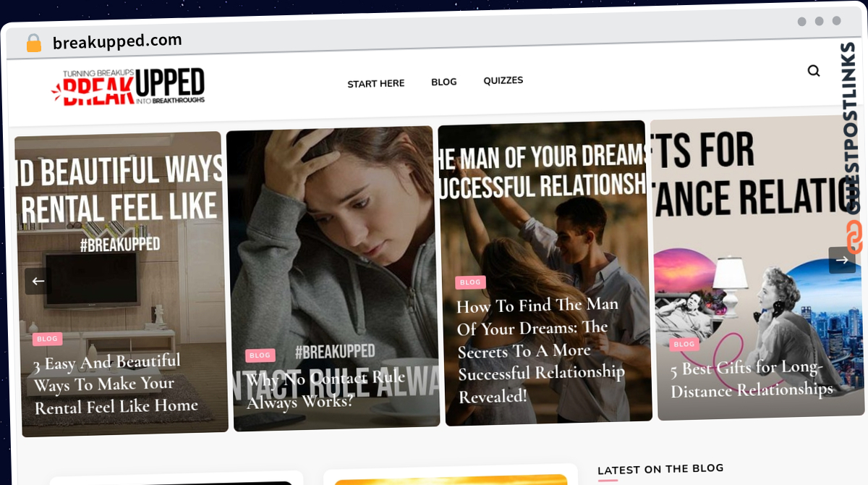The width and height of the screenshot is (868, 485).
Task: Open article How To Find The Man Of Your Dreams
Action: pyautogui.click(x=540, y=350)
